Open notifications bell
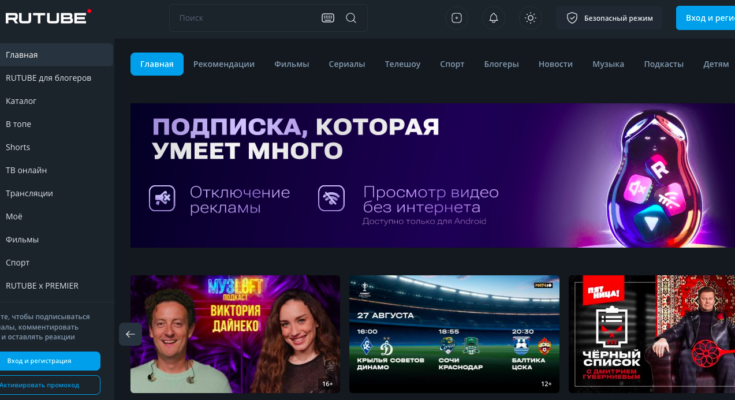Image resolution: width=735 pixels, height=400 pixels. click(x=493, y=18)
